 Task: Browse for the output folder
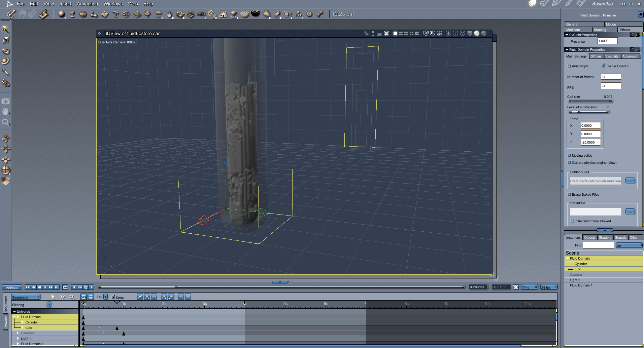click(630, 181)
